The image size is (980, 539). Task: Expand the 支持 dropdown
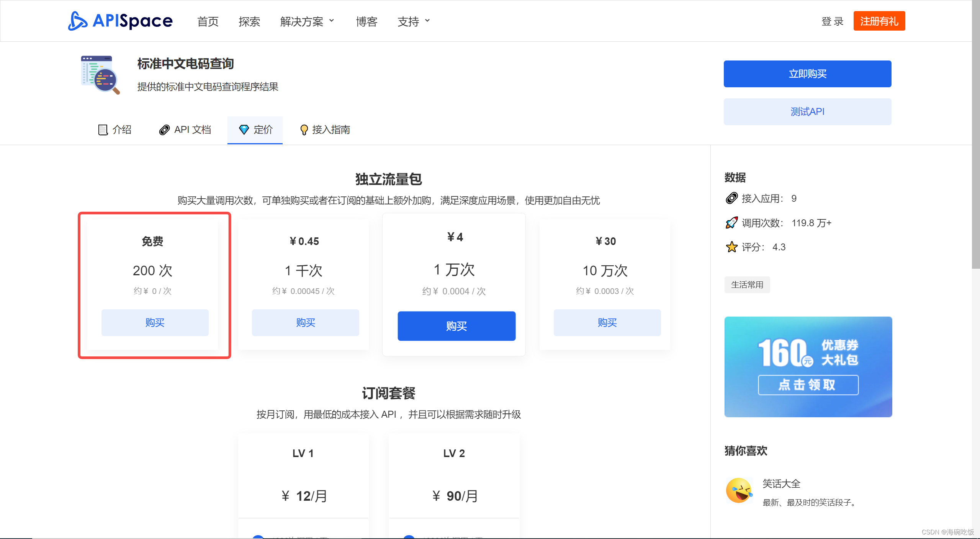413,21
